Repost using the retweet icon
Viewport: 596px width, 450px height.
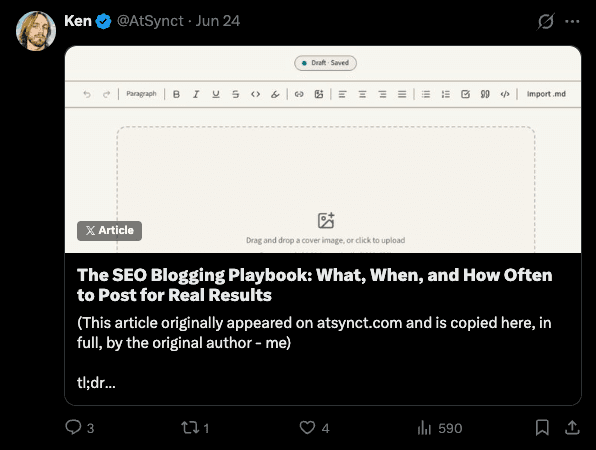[x=190, y=427]
